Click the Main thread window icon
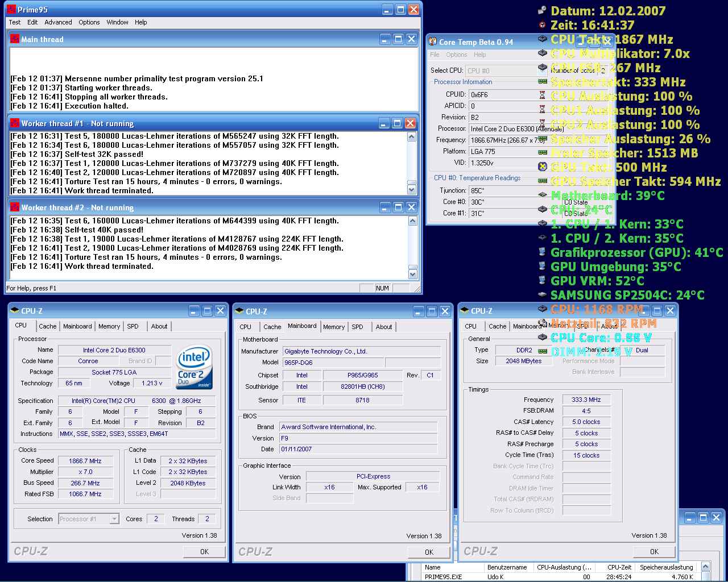Image resolution: width=728 pixels, height=582 pixels. (x=15, y=39)
